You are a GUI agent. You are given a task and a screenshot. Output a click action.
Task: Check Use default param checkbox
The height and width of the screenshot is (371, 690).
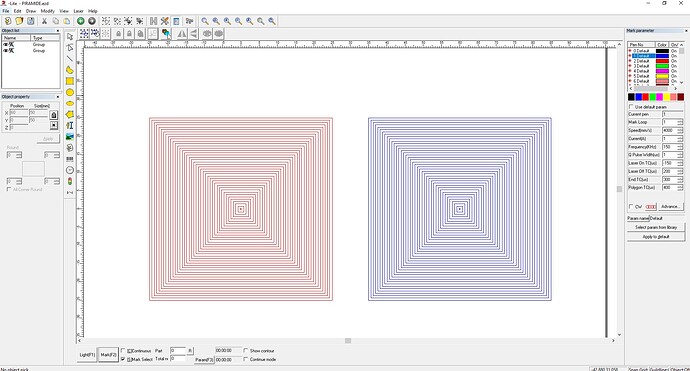631,107
